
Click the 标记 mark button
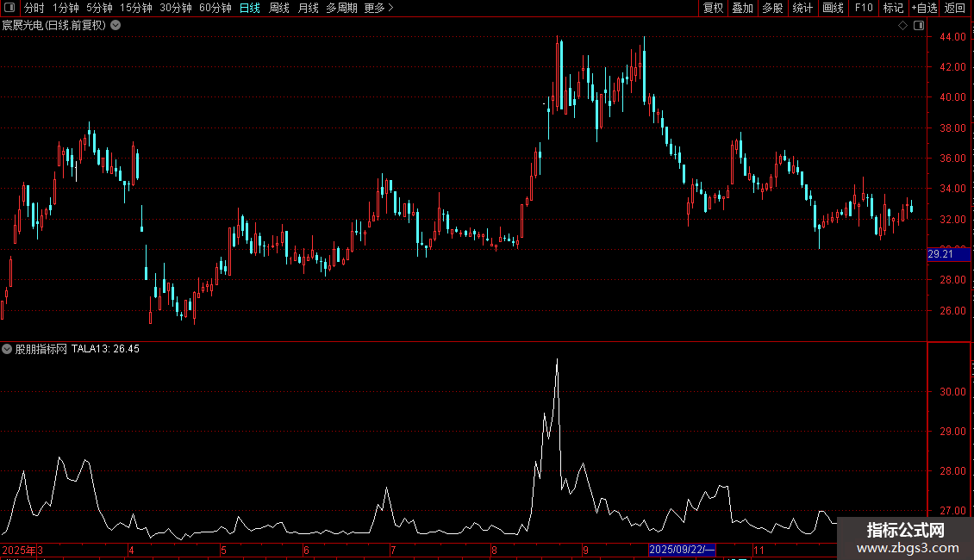point(893,8)
